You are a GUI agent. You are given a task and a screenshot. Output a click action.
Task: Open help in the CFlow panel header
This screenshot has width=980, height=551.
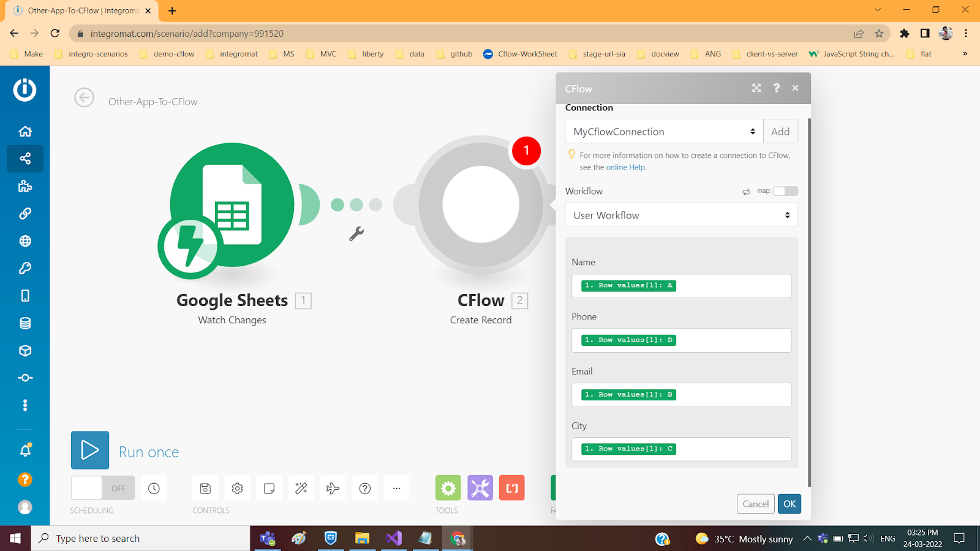(777, 88)
